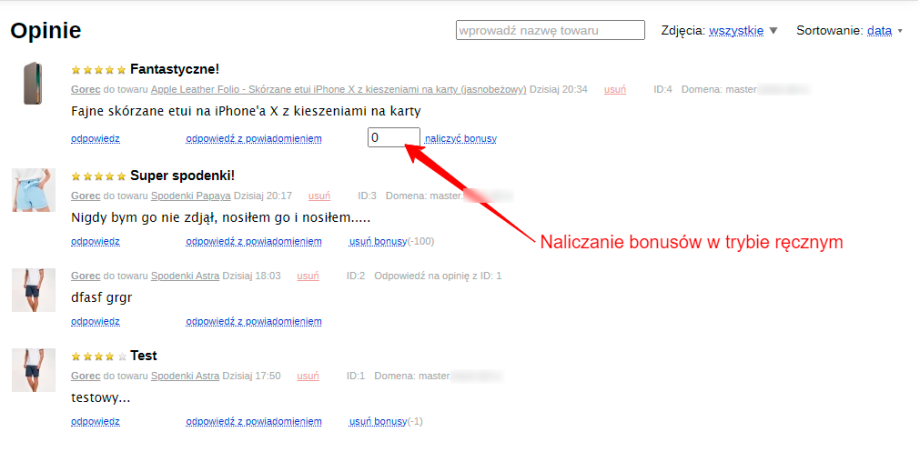Click usuń bonusy on Super spodenki review
The width and height of the screenshot is (920, 462).
[x=377, y=241]
